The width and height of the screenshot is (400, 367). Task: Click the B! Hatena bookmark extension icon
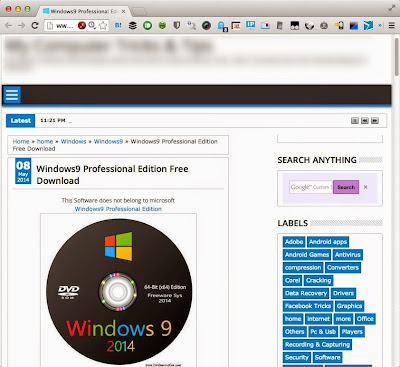tap(118, 25)
